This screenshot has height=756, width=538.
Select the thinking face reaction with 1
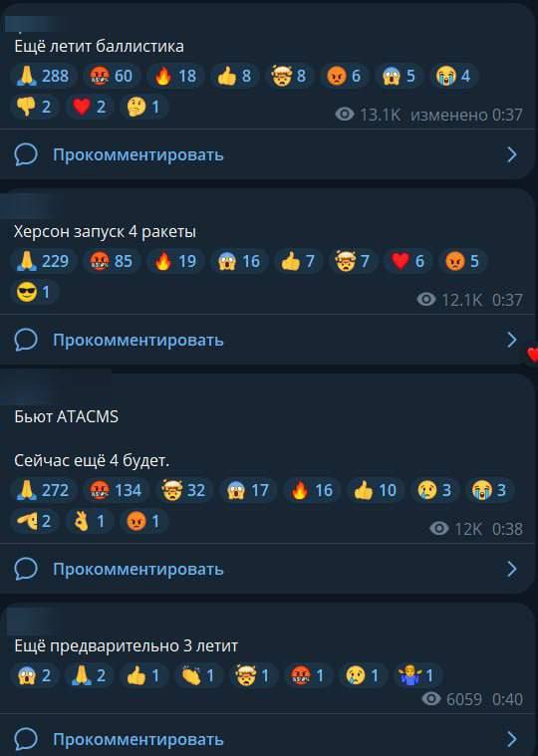[143, 107]
